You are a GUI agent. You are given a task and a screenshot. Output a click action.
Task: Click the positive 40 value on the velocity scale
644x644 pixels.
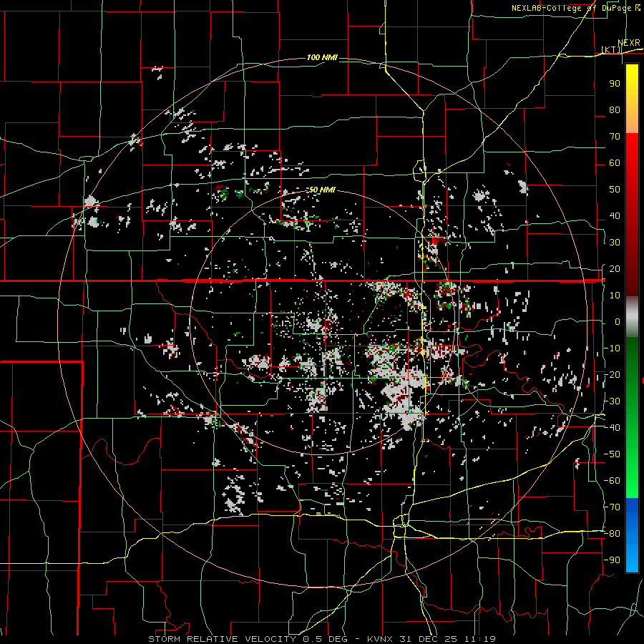[615, 216]
